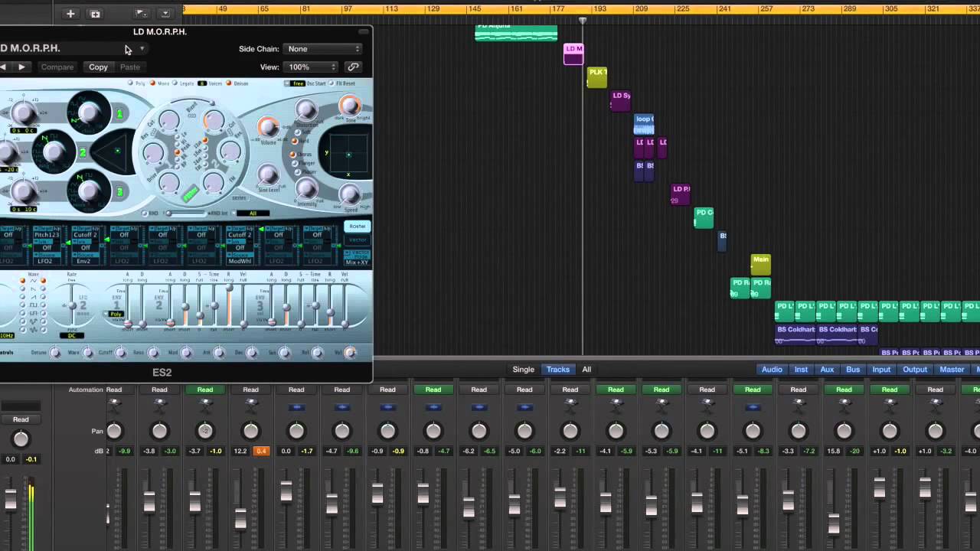Image resolution: width=980 pixels, height=551 pixels.
Task: Adjust the effect Speed knob
Action: [349, 194]
